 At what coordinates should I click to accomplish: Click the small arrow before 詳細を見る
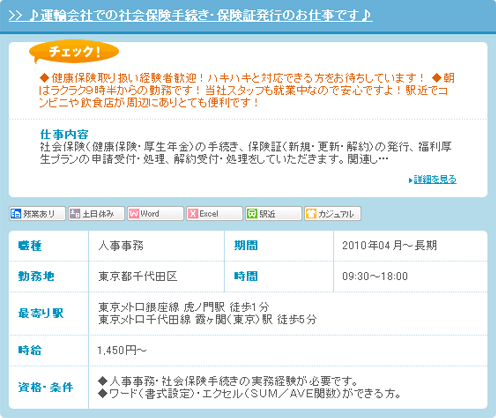click(x=411, y=180)
